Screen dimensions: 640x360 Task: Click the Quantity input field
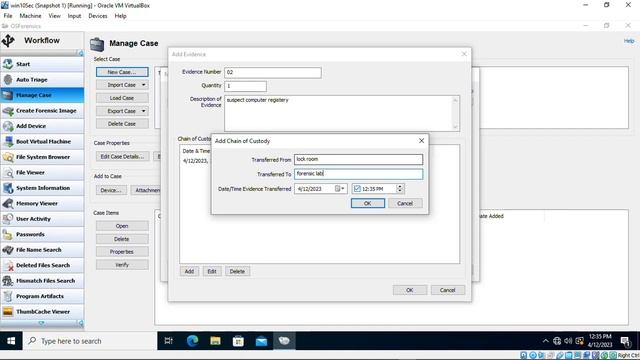click(245, 86)
